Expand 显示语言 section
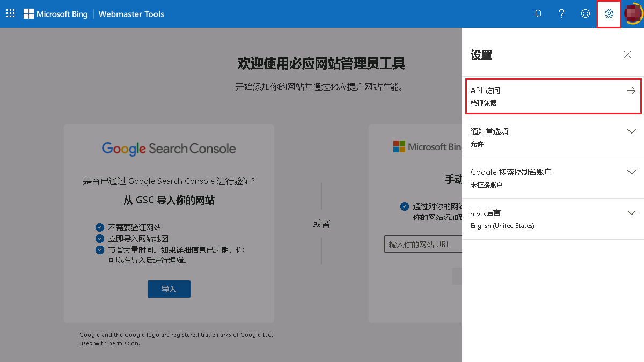 pyautogui.click(x=553, y=219)
